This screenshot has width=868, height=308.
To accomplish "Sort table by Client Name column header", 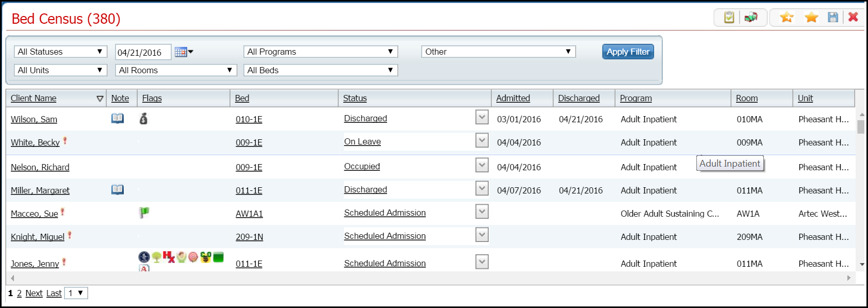I will coord(34,98).
